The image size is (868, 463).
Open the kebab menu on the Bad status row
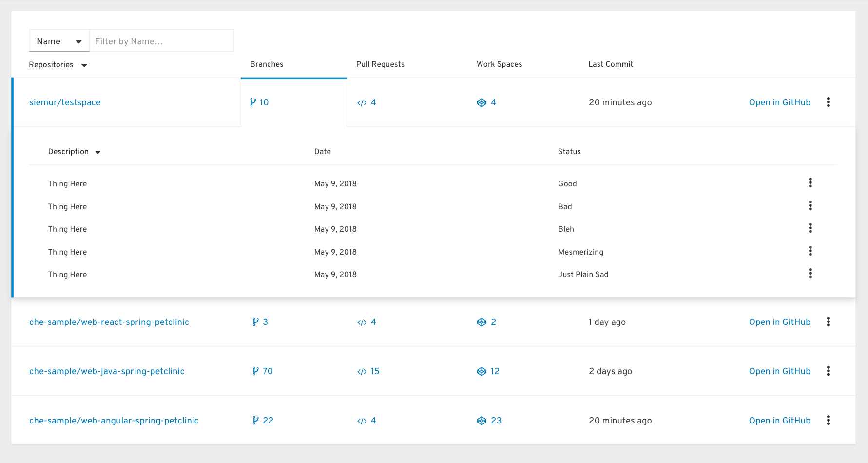[x=810, y=205]
